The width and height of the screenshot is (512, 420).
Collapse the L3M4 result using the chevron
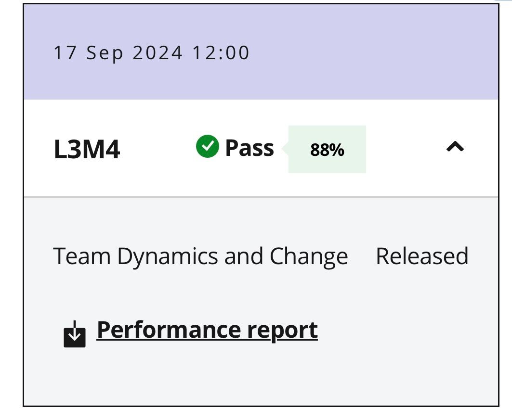pos(455,147)
